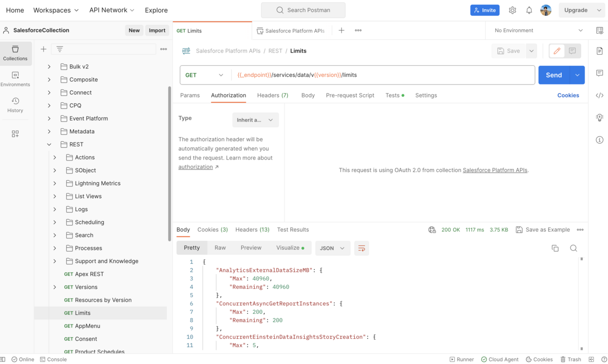This screenshot has height=364, width=608.
Task: Switch to edit mode with the pencil icon
Action: click(x=557, y=51)
